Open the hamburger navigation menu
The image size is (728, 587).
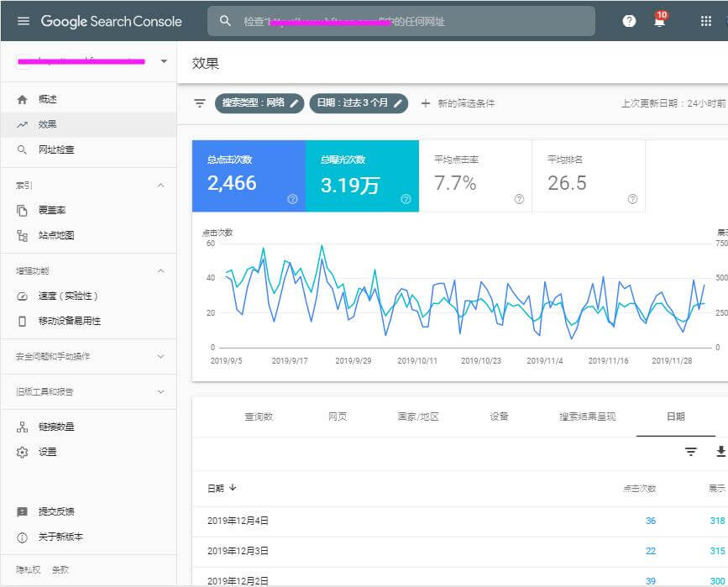pyautogui.click(x=24, y=21)
